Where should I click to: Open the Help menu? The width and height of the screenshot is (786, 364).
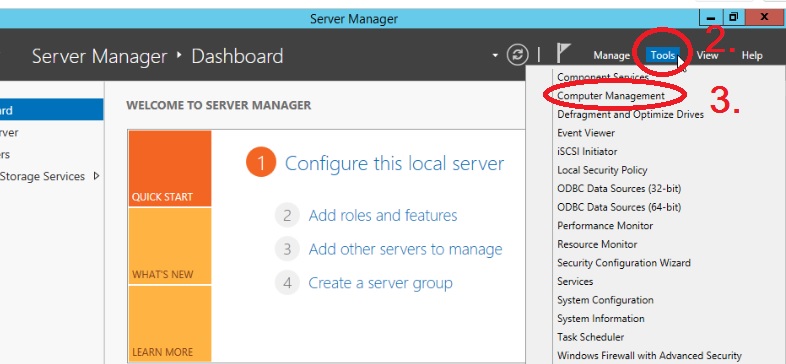pyautogui.click(x=752, y=56)
